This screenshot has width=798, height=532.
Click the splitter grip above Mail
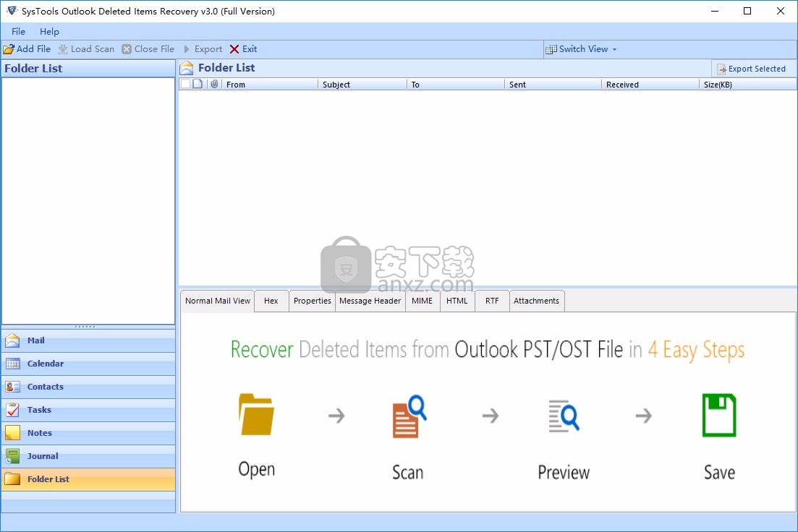(x=85, y=327)
